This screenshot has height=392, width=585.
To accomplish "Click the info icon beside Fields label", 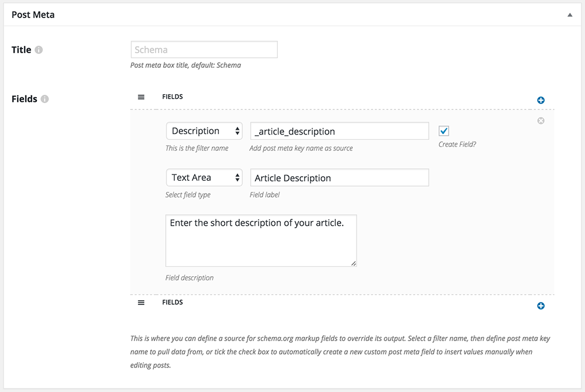I will [x=44, y=99].
